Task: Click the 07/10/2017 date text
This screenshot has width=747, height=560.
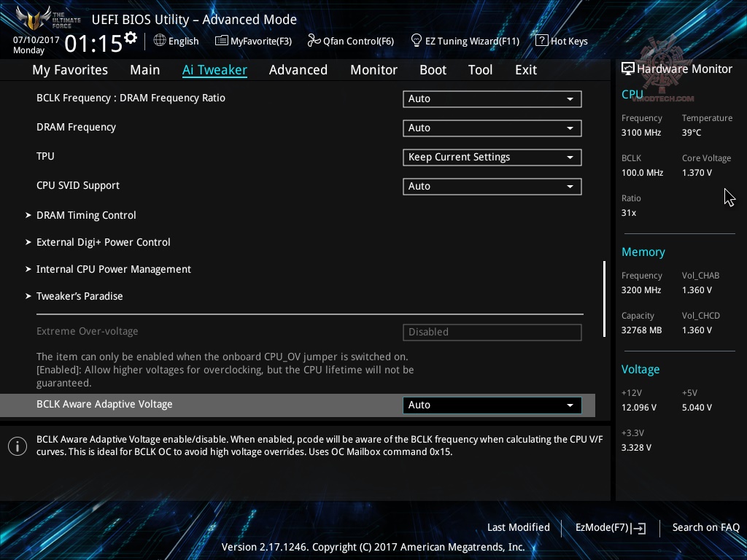Action: point(36,40)
